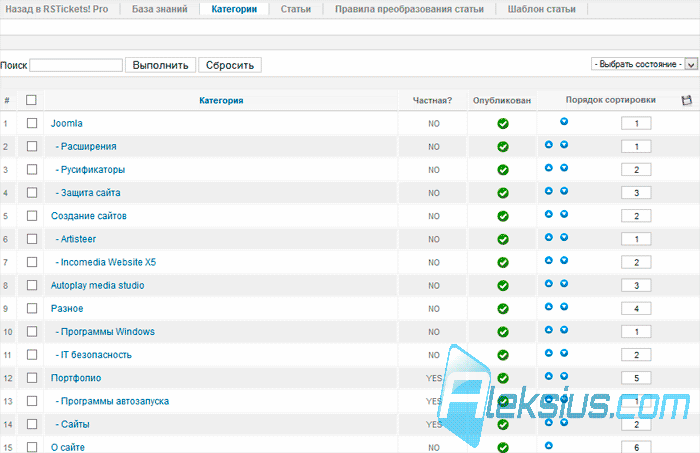Viewport: 700px width, 453px height.
Task: Switch to the Статьи tab
Action: [x=296, y=9]
